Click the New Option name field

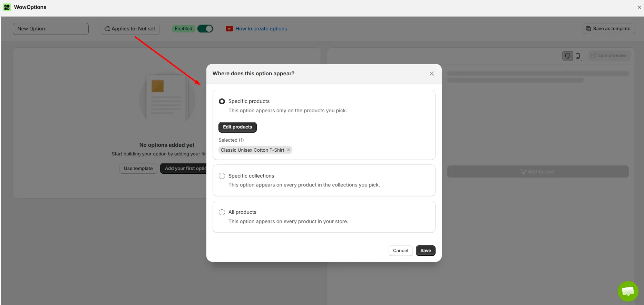pos(51,29)
